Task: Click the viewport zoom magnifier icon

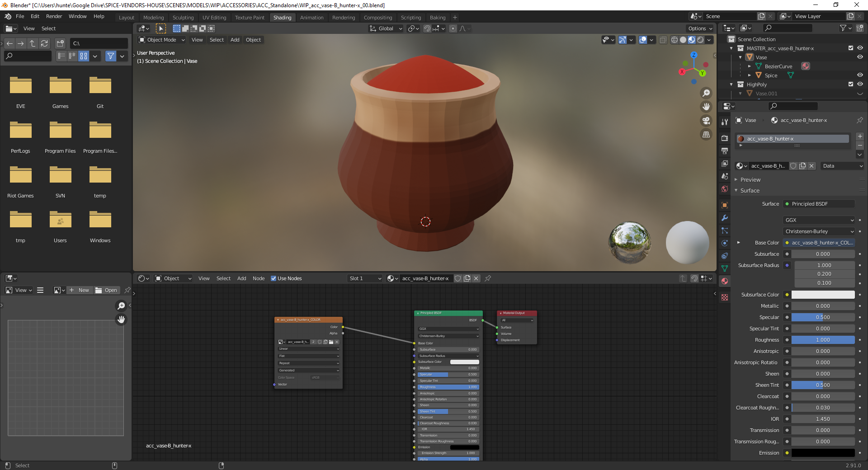Action: [706, 93]
